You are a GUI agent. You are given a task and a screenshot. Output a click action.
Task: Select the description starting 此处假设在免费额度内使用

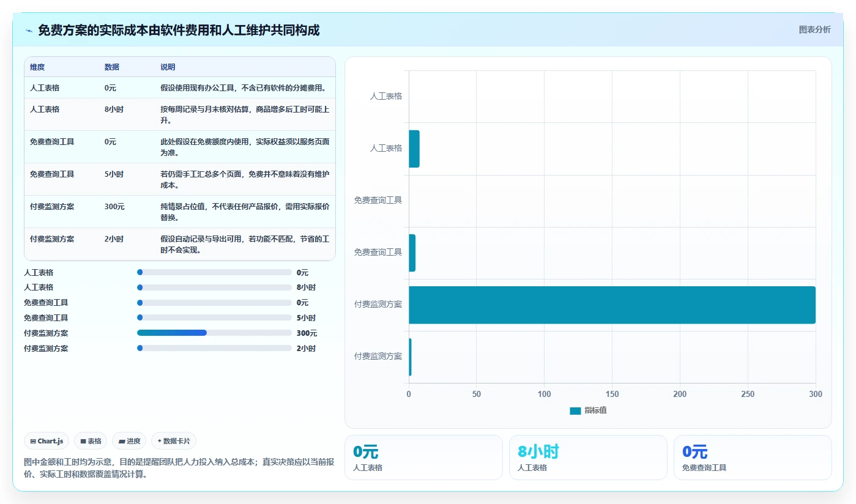click(245, 147)
